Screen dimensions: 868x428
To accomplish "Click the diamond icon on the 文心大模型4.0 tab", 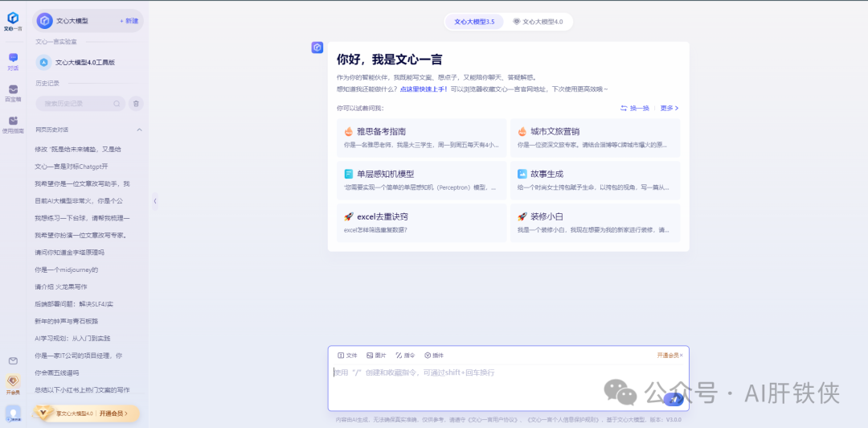I will click(x=516, y=22).
